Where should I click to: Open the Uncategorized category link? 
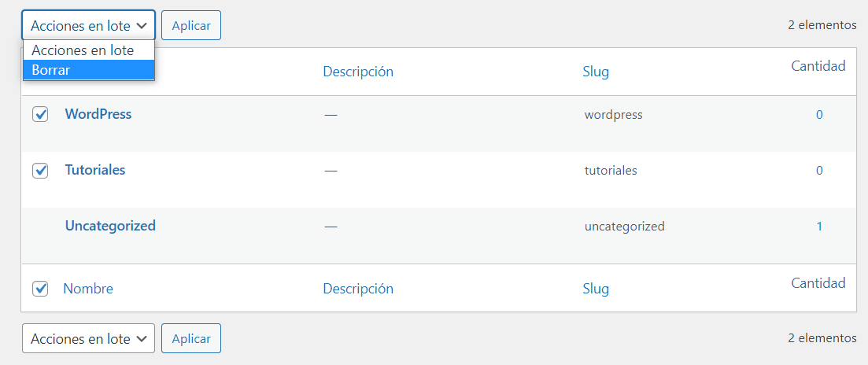point(110,226)
